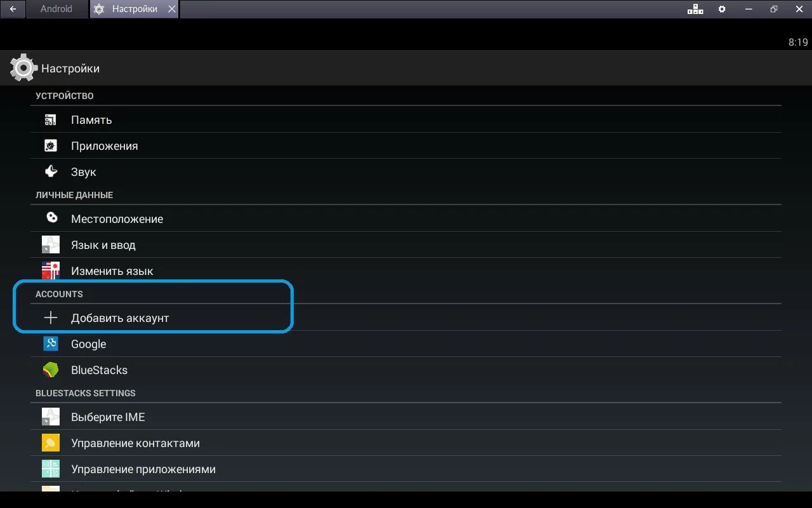Viewport: 812px width, 508px height.
Task: Click the flags icon for Изменить язык
Action: pyautogui.click(x=51, y=271)
